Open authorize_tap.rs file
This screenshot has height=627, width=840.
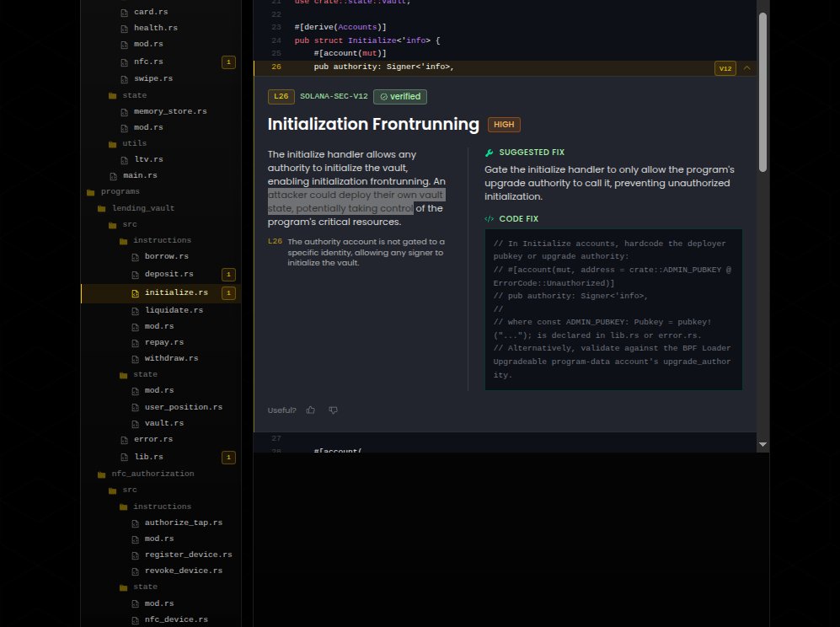coord(183,522)
